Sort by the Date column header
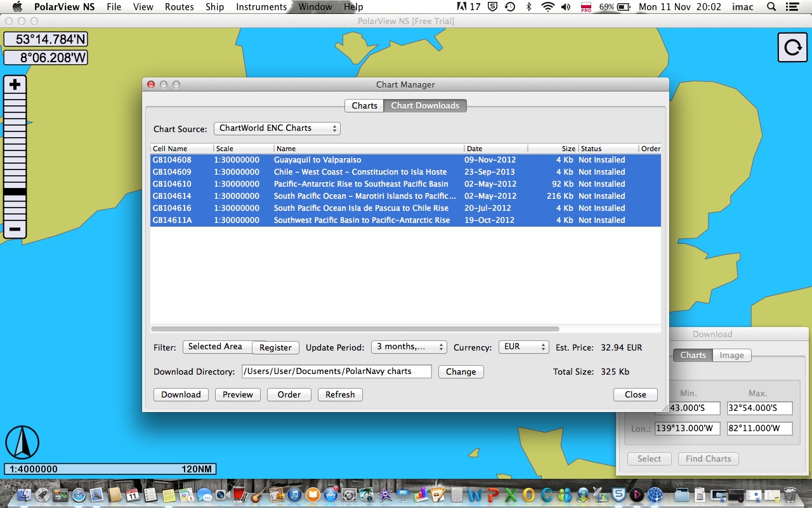The image size is (812, 508). tap(495, 149)
